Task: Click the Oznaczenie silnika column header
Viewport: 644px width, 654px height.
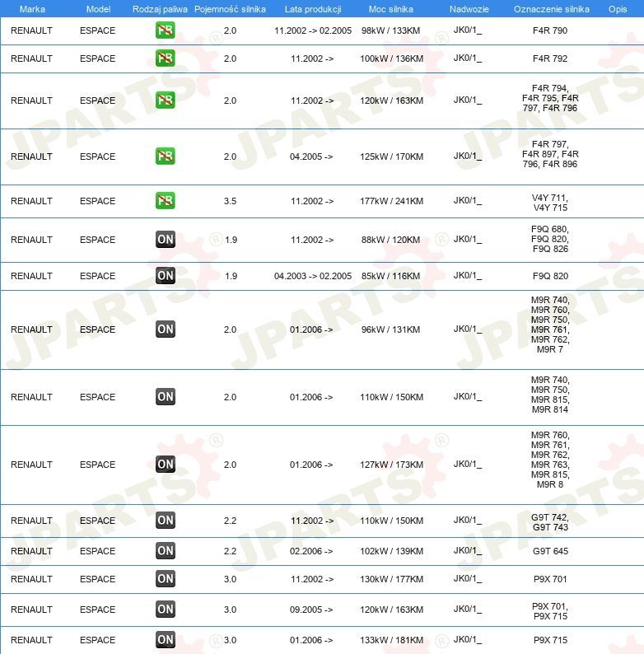Action: coord(551,8)
